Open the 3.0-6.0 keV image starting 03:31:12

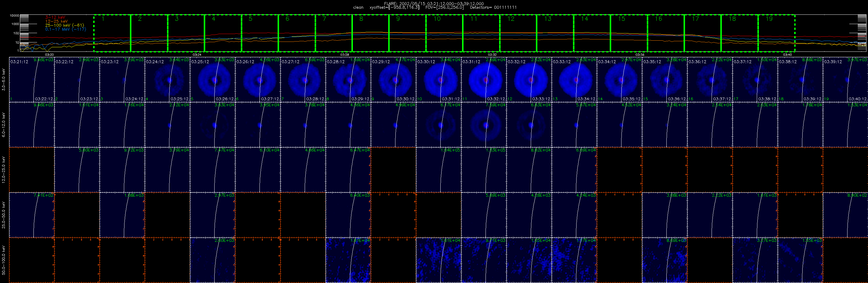pyautogui.click(x=484, y=79)
